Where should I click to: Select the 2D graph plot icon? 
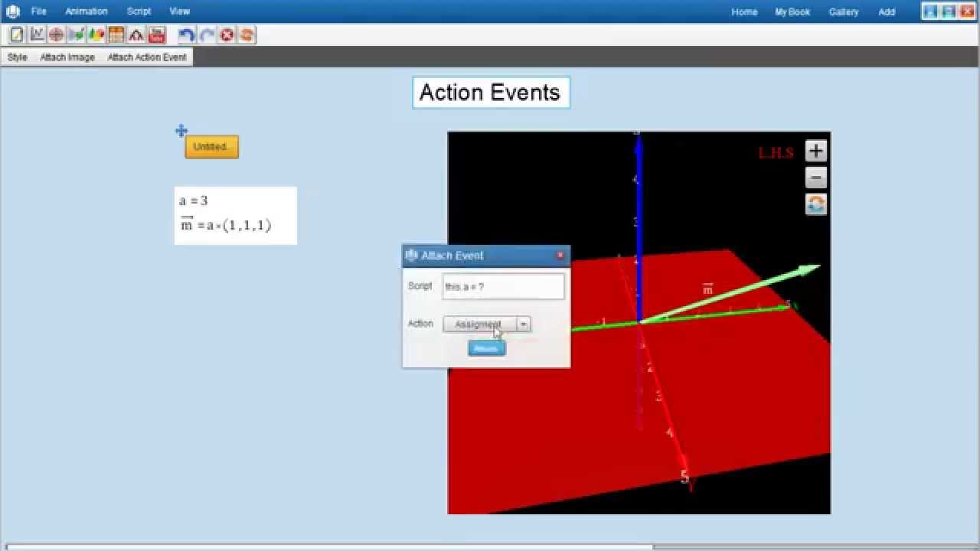37,34
